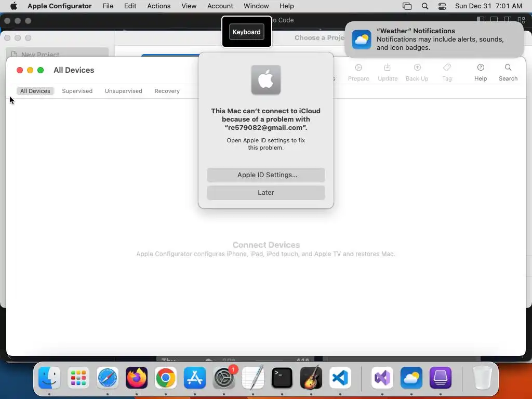Open the Weather Notifications banner
532x399 pixels.
coord(434,39)
